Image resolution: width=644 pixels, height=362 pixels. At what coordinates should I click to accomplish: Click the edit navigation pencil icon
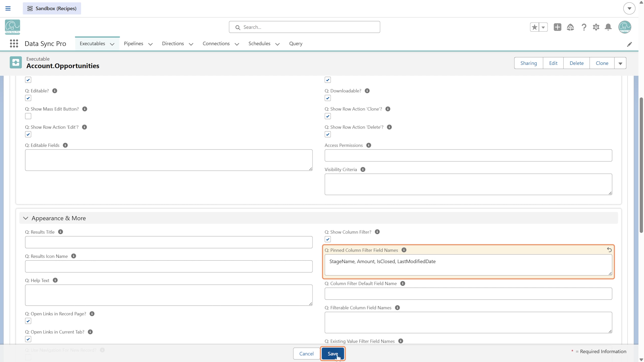pos(630,44)
